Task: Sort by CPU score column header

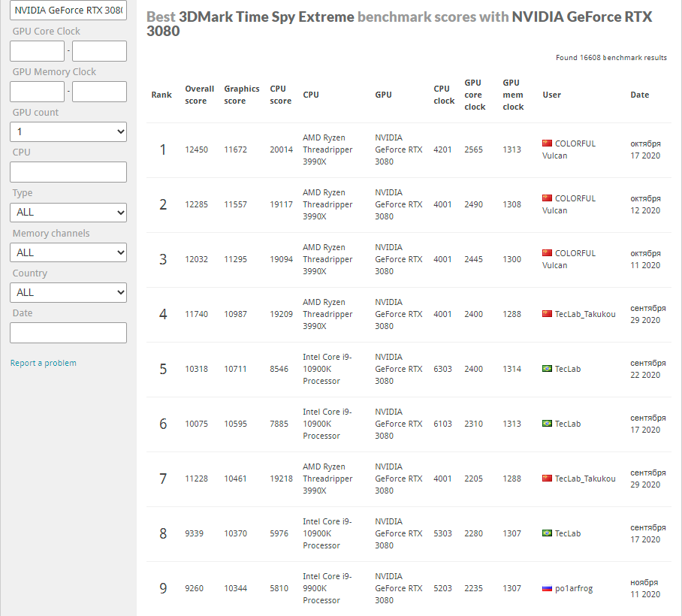Action: coord(281,95)
